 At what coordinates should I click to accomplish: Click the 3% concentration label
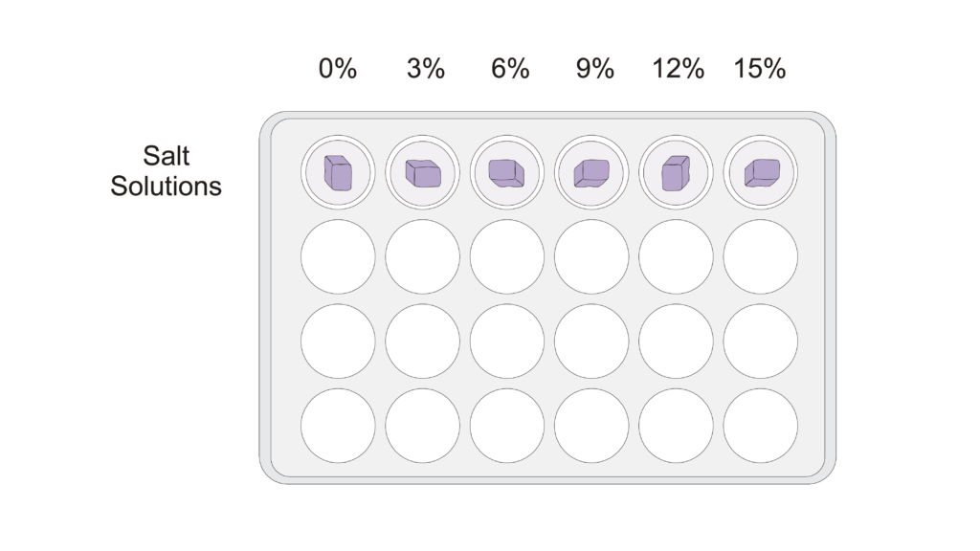tap(425, 69)
